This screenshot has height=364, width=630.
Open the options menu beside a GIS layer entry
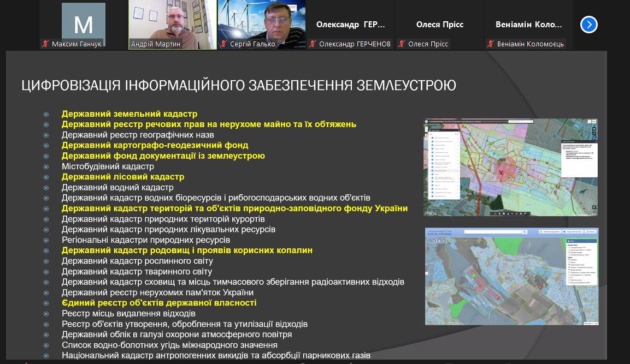pyautogui.click(x=457, y=137)
